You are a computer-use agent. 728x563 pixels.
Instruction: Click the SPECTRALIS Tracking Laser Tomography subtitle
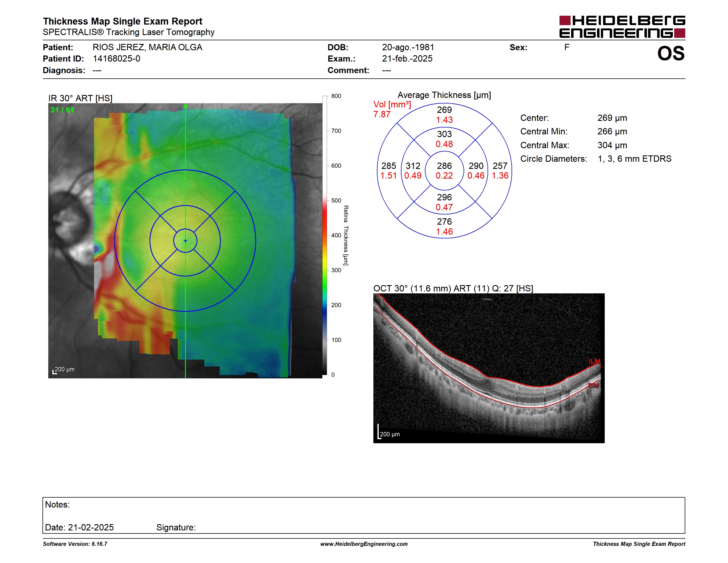pyautogui.click(x=129, y=32)
